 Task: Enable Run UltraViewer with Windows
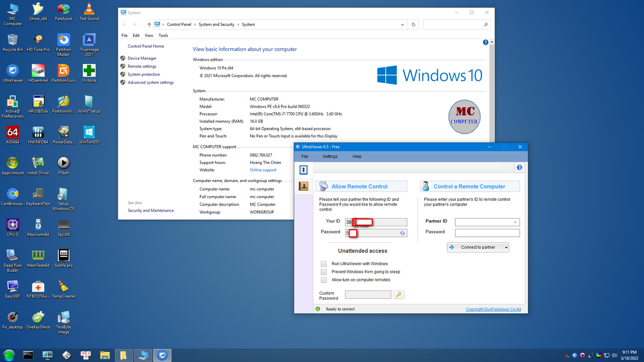click(324, 263)
